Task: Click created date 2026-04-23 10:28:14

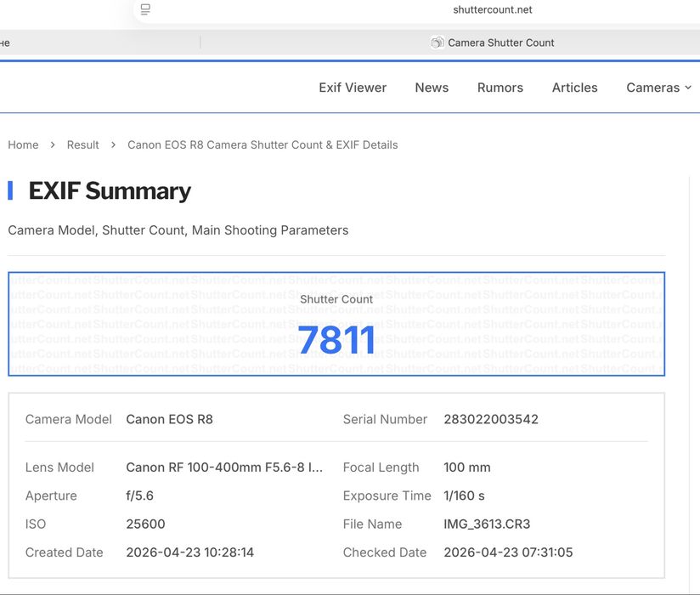Action: pyautogui.click(x=189, y=552)
